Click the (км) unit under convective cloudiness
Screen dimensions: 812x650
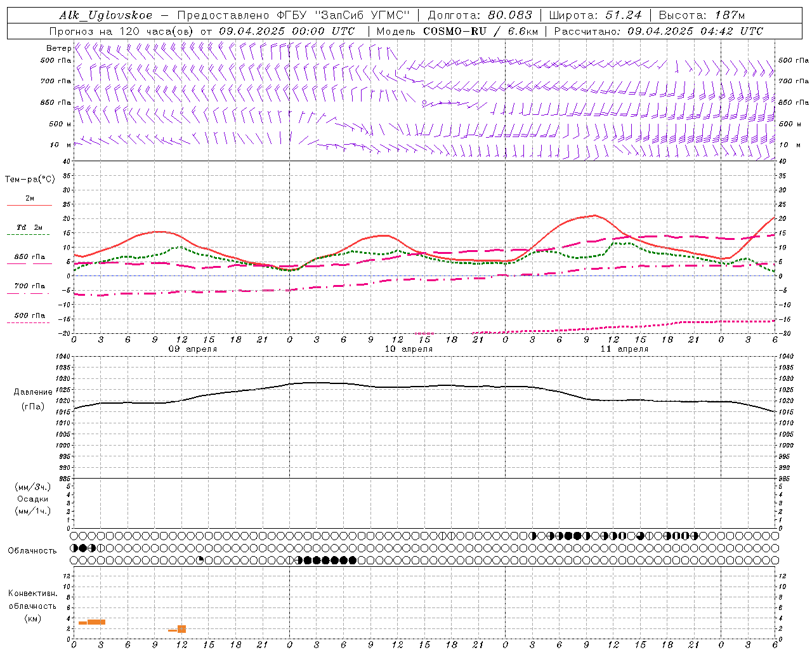pos(33,618)
